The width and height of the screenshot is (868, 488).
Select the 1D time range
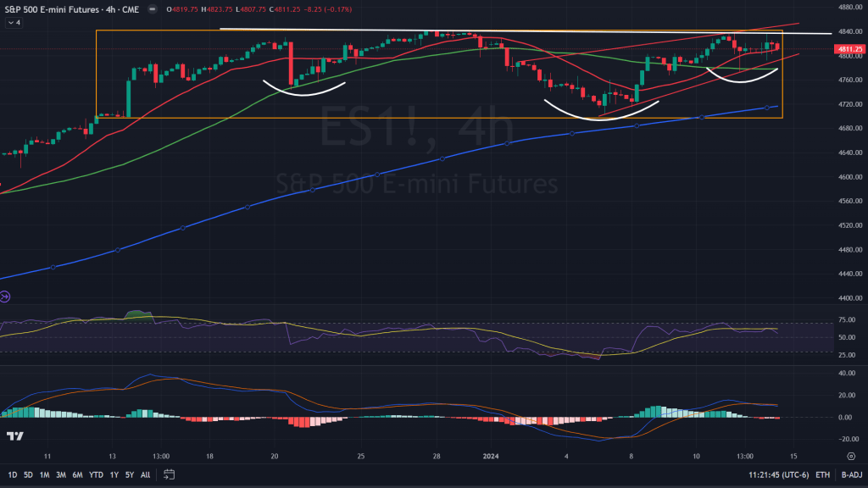12,474
